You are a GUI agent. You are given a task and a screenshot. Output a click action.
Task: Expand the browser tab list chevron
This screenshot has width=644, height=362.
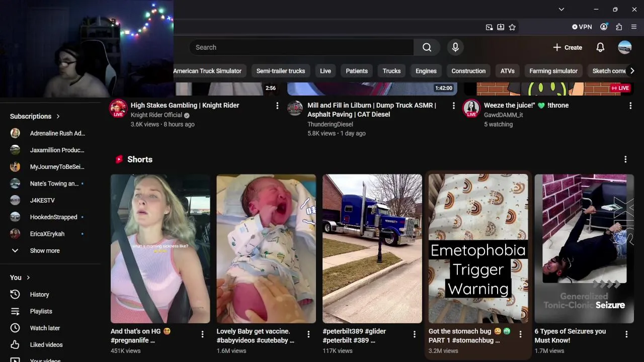(x=561, y=9)
